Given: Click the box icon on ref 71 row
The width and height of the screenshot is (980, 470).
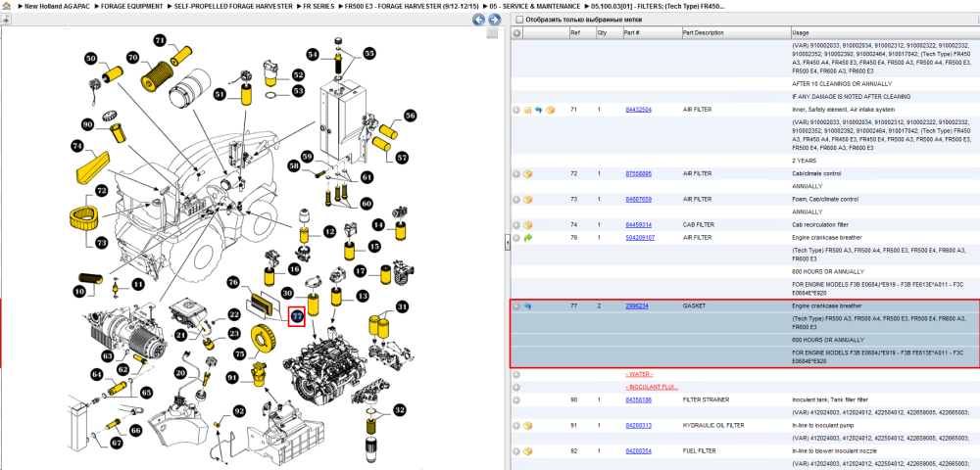Looking at the screenshot, I should click(x=550, y=110).
